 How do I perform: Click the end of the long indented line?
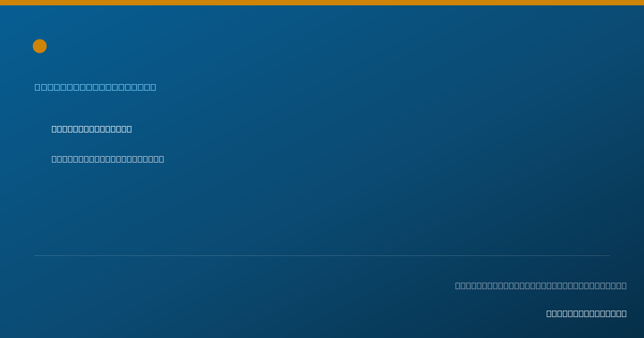162,159
